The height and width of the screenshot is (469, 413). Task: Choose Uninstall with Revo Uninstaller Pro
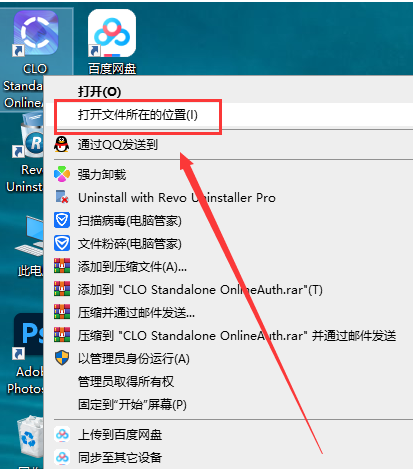(177, 197)
